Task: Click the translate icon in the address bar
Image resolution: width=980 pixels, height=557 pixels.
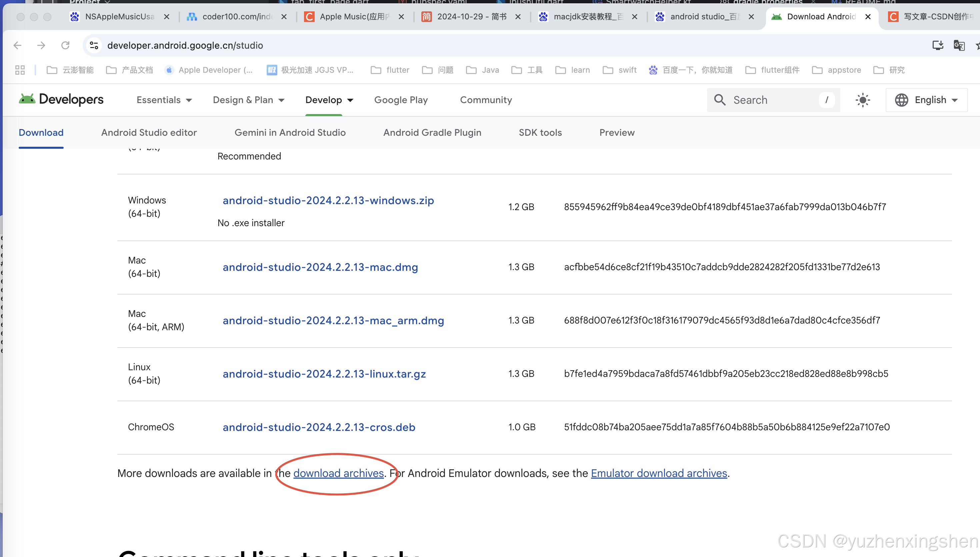Action: pyautogui.click(x=959, y=45)
